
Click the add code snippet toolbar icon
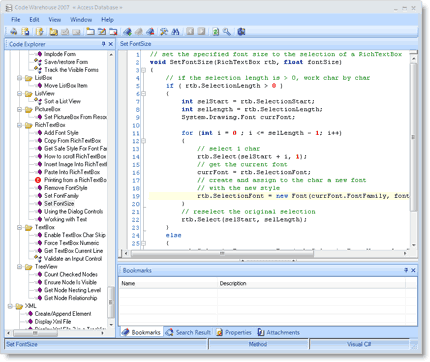(x=127, y=32)
